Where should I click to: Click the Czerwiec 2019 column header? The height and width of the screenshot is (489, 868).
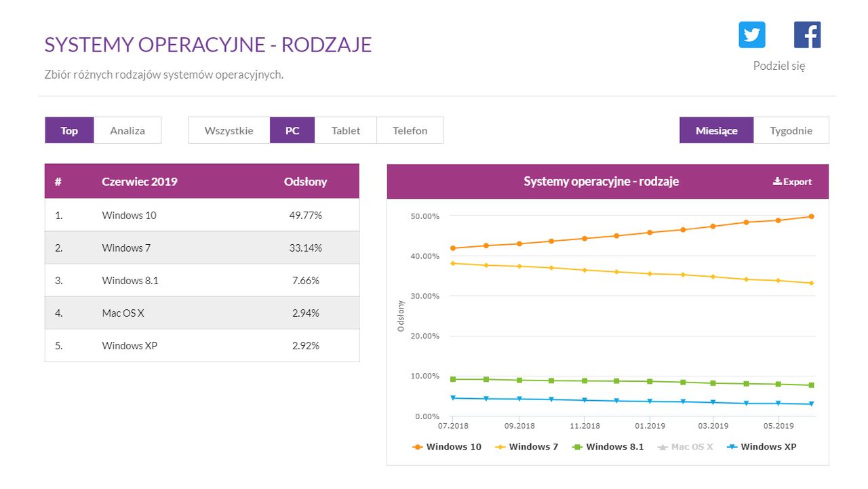pos(140,182)
